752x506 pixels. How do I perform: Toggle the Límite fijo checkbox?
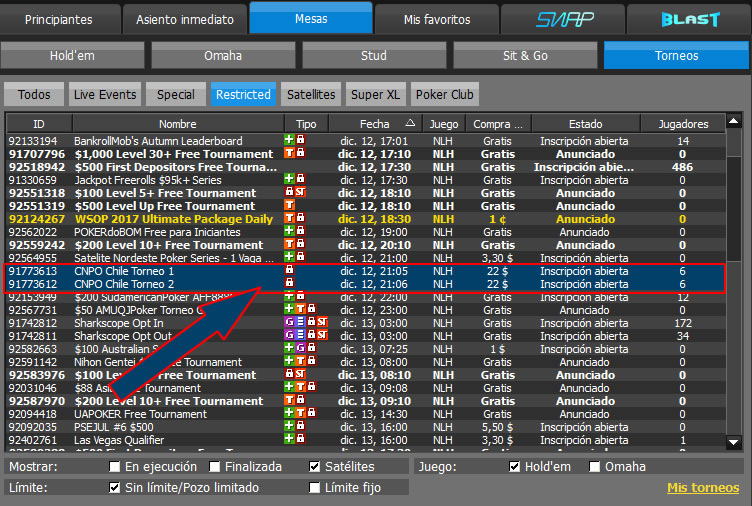click(316, 488)
